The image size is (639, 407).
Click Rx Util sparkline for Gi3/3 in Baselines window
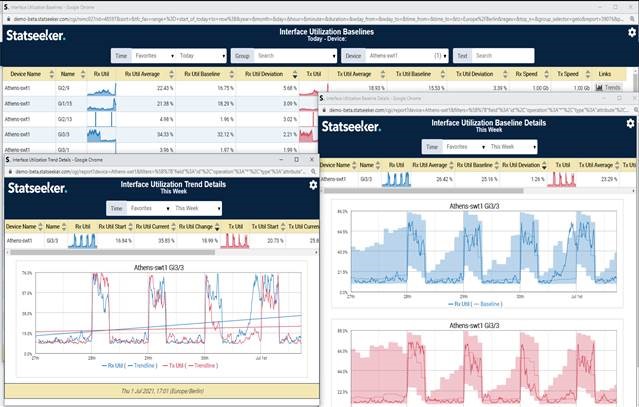(x=101, y=135)
